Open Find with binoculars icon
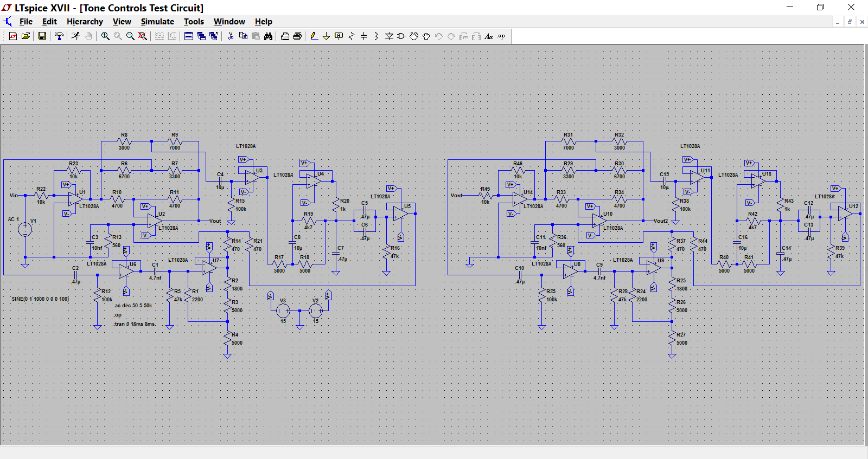 point(268,36)
